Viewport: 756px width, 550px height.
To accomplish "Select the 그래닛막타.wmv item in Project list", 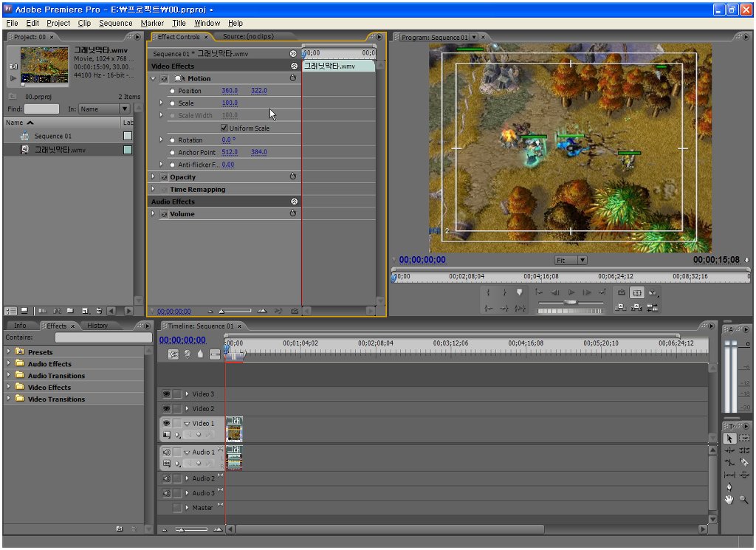I will pyautogui.click(x=60, y=150).
